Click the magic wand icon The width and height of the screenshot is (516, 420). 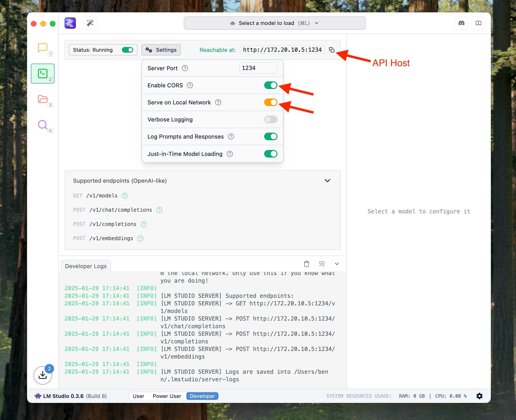click(90, 23)
